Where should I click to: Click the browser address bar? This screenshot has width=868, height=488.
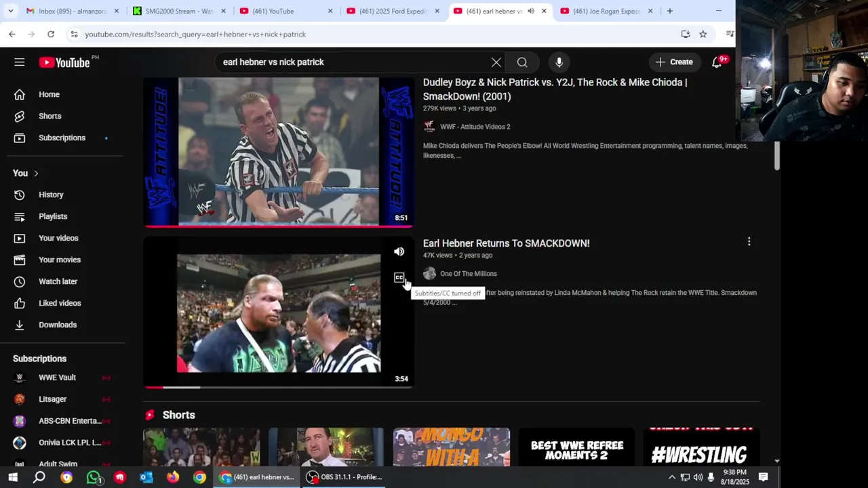(373, 34)
